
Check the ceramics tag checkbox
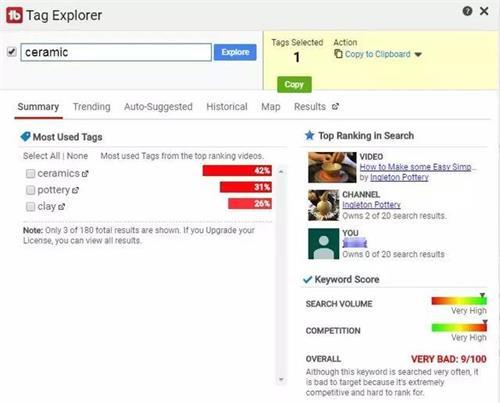[30, 174]
